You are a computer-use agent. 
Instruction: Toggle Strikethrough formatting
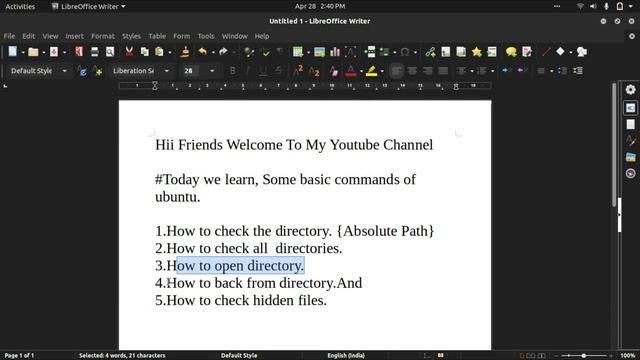pos(279,71)
